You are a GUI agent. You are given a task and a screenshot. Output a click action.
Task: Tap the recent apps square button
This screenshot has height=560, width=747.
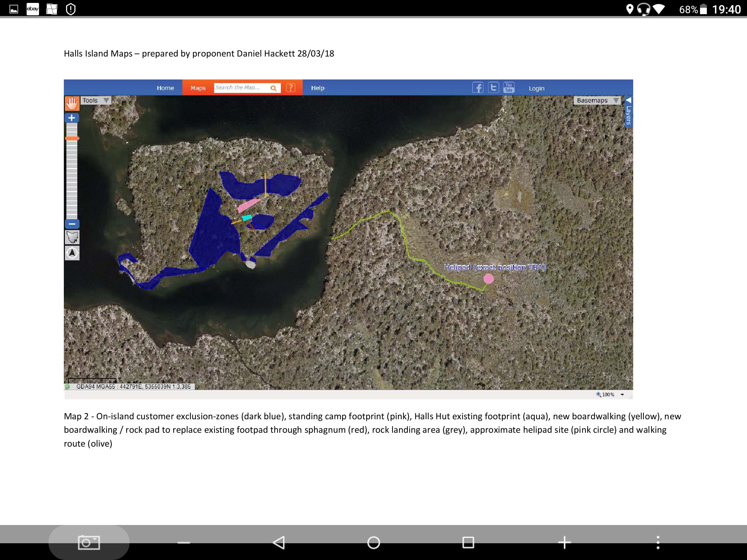(x=468, y=542)
